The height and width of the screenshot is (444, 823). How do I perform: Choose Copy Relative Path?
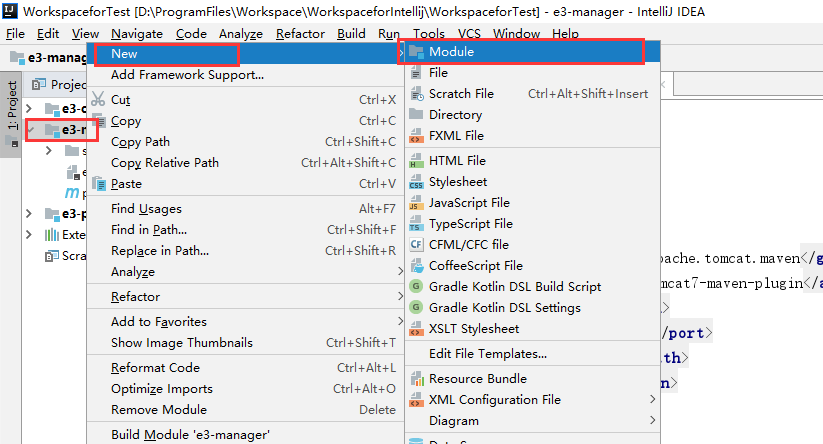(245, 163)
